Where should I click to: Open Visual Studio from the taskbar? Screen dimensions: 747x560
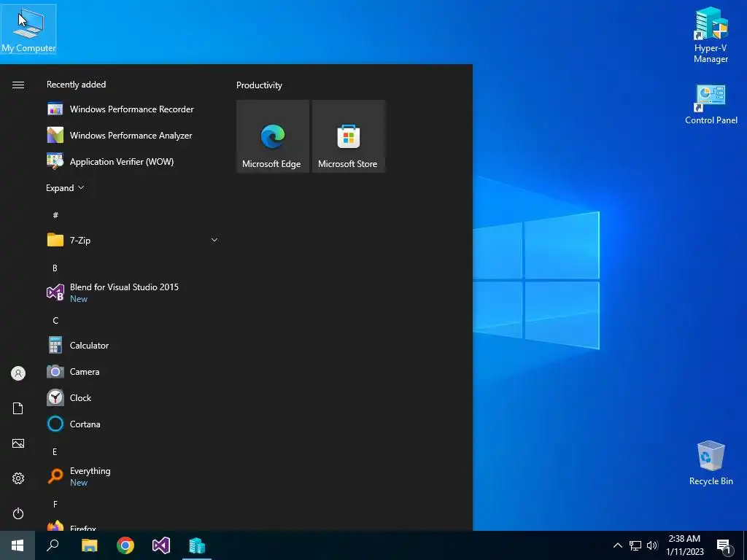point(161,545)
